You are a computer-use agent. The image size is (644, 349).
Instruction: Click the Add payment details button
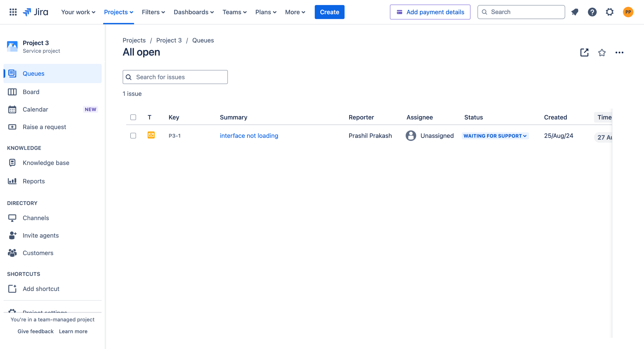pos(430,12)
